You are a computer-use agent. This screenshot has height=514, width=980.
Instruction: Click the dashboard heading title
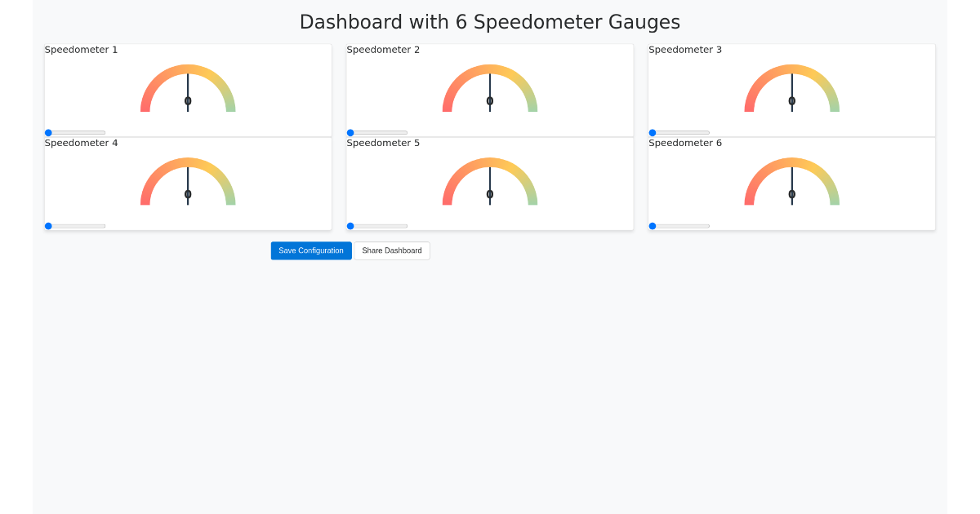point(490,22)
